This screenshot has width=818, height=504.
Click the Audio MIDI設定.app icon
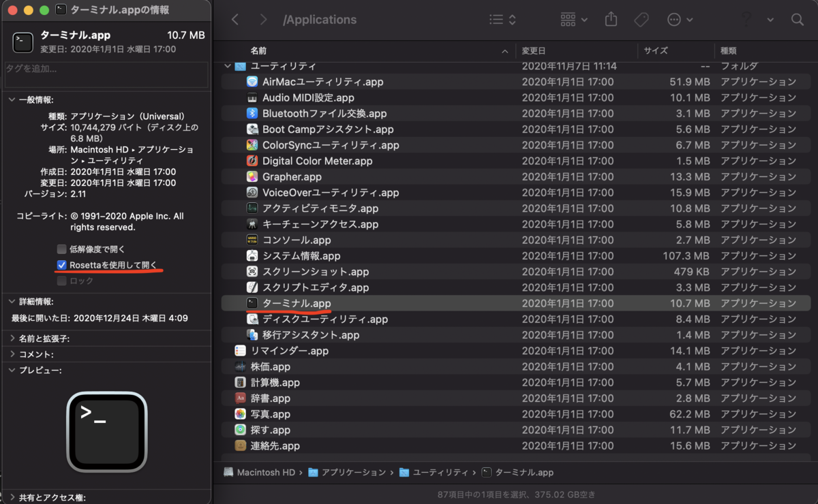click(252, 97)
